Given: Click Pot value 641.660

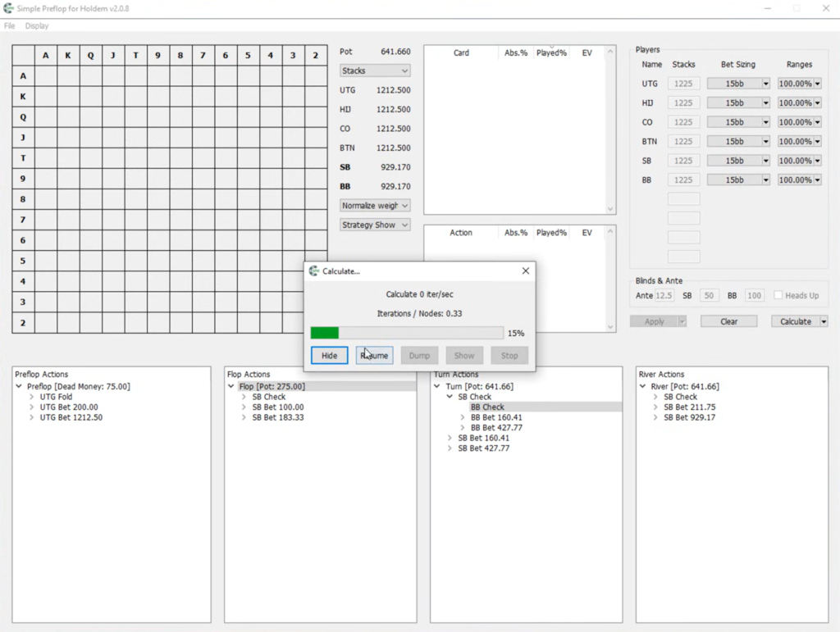Looking at the screenshot, I should pos(395,52).
